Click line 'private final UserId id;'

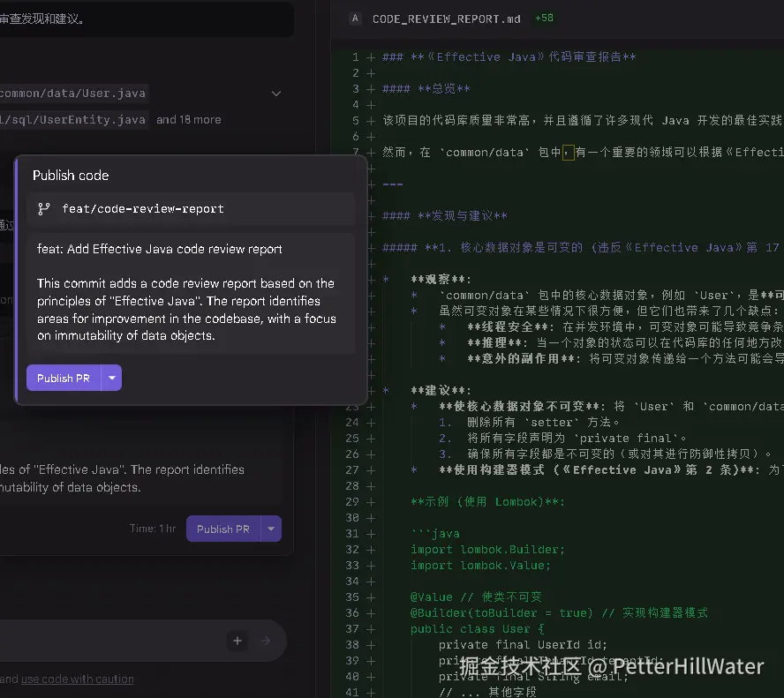coord(523,645)
